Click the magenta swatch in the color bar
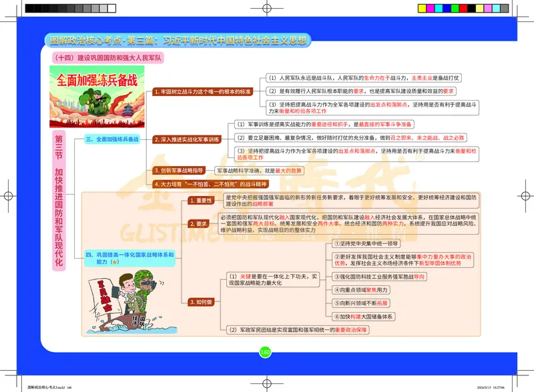This screenshot has width=534, height=392. 431,8
